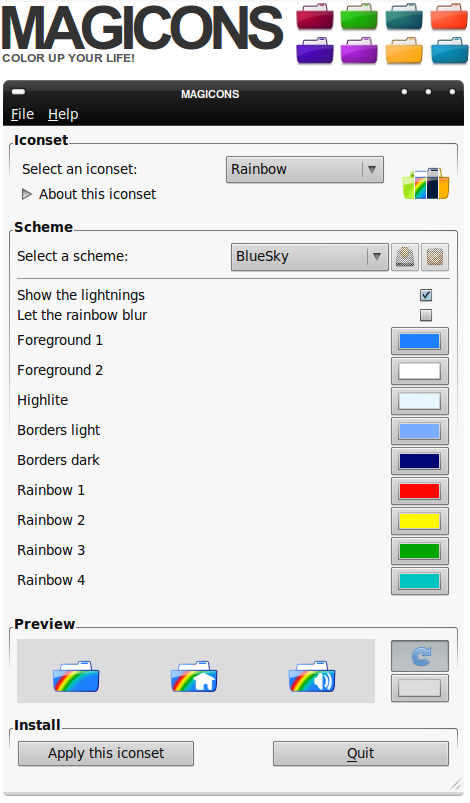Open the Help menu

[x=63, y=114]
